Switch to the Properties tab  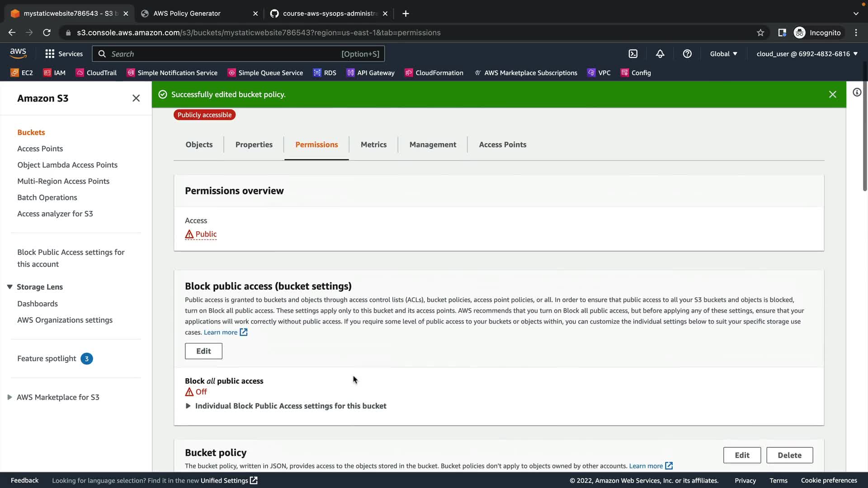[x=254, y=145]
